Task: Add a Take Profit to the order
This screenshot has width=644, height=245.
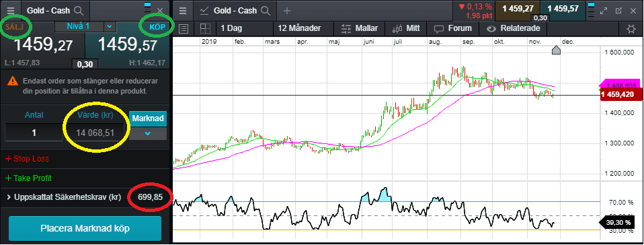Action: point(28,178)
